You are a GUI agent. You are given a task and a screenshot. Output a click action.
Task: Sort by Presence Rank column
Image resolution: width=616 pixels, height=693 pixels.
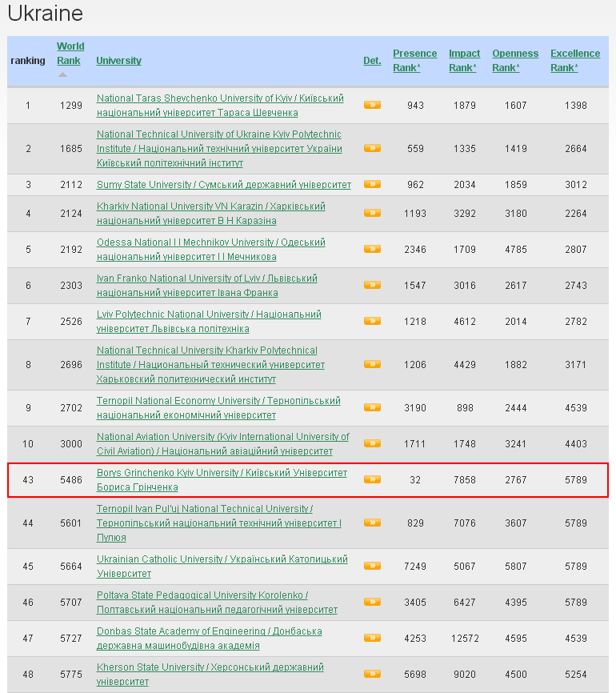[414, 61]
